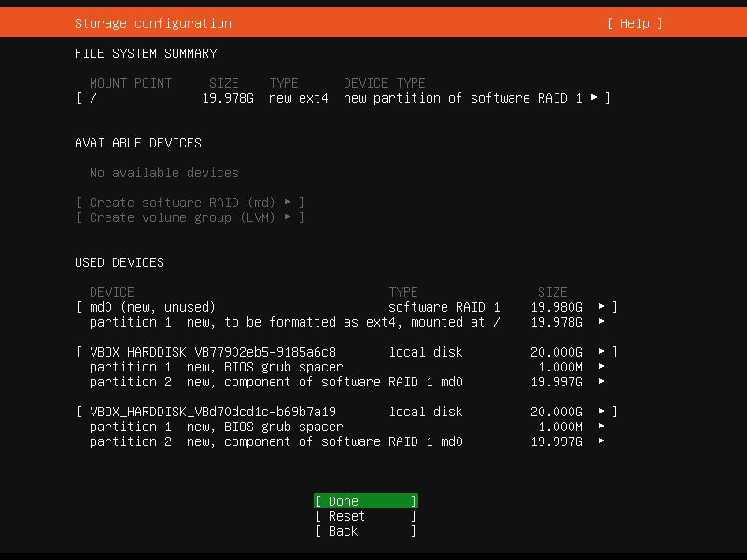Viewport: 747px width, 560px height.
Task: Select the Back button
Action: [364, 531]
